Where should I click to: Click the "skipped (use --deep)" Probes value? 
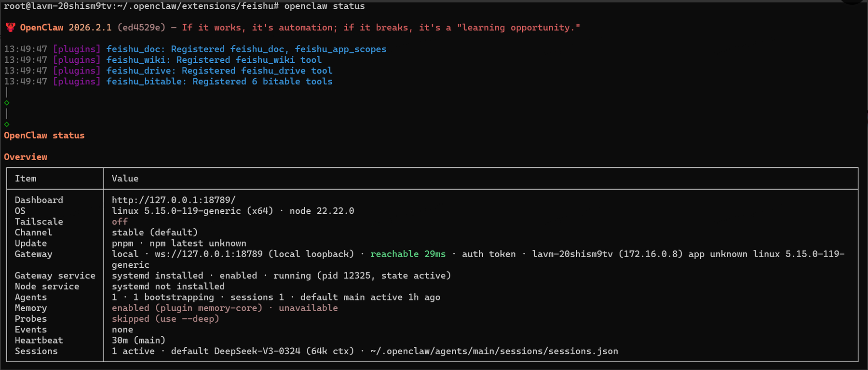(x=165, y=319)
